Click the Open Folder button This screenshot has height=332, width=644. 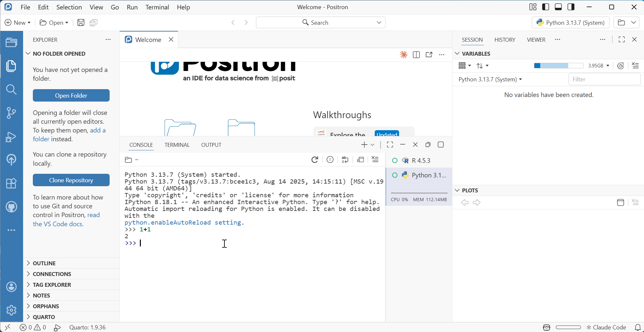[x=71, y=95]
